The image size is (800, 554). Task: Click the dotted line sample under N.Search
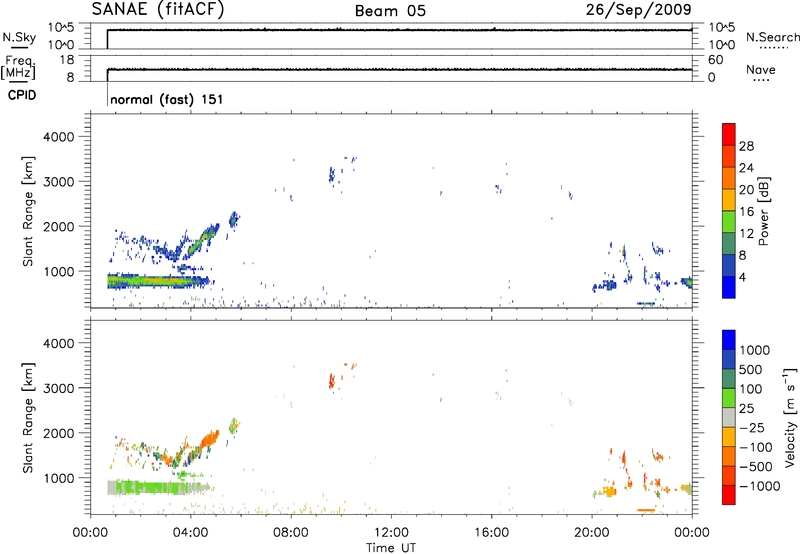(x=773, y=47)
